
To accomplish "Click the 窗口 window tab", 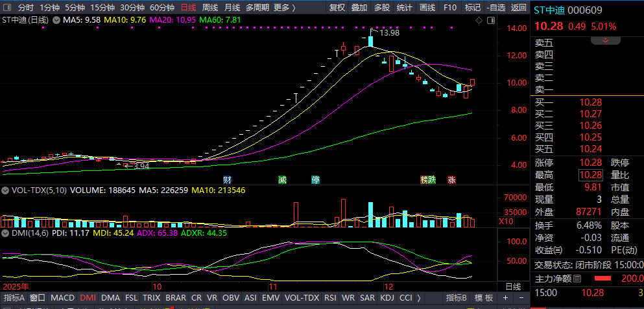I will [38, 297].
